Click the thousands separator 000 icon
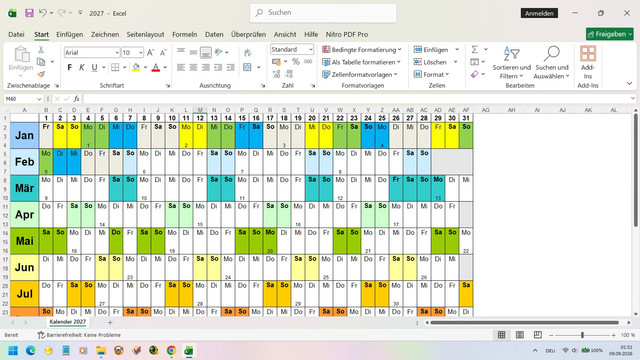This screenshot has width=640, height=360. (x=308, y=62)
